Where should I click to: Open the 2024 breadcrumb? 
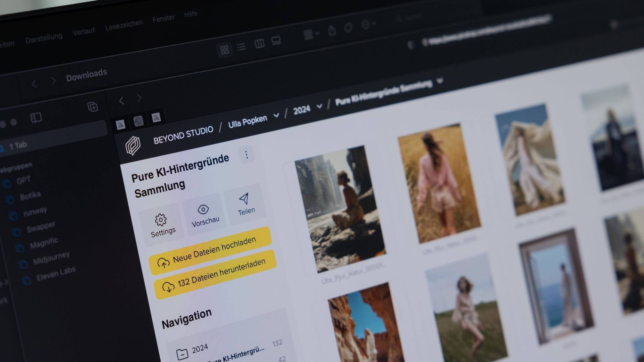(x=302, y=110)
